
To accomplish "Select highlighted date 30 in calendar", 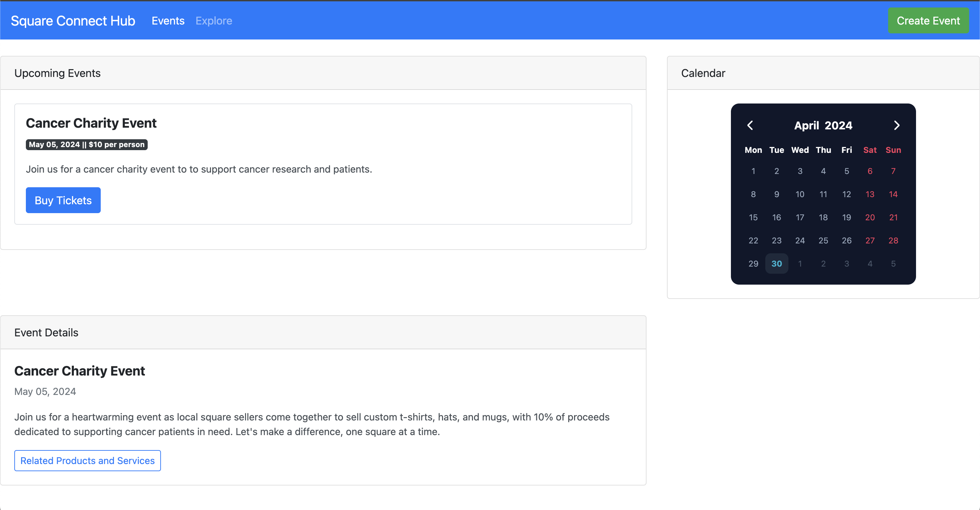I will click(x=777, y=264).
